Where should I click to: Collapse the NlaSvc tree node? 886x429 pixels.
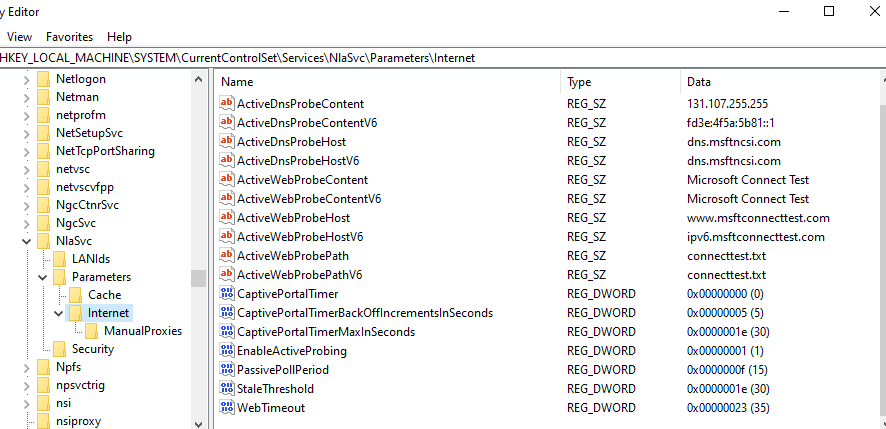[x=25, y=241]
